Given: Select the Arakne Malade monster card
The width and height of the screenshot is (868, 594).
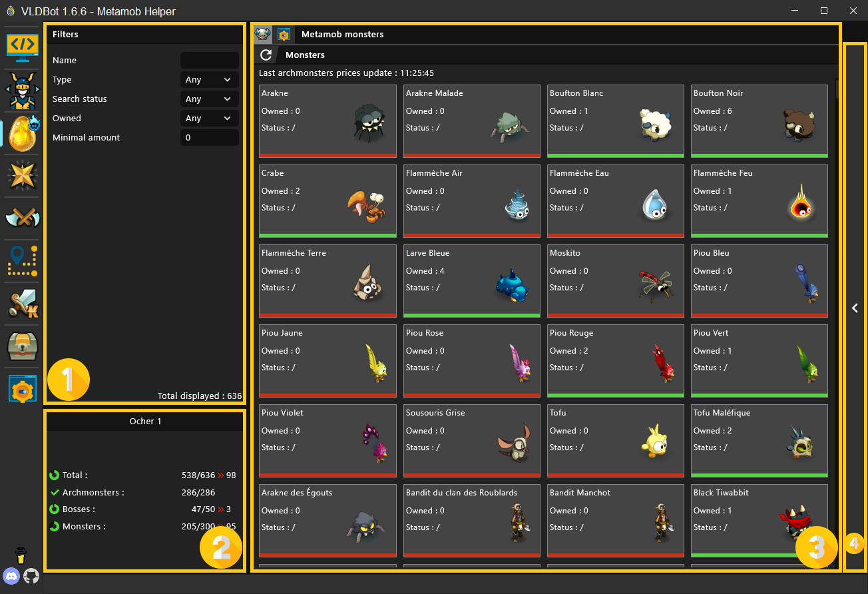Looking at the screenshot, I should 472,121.
